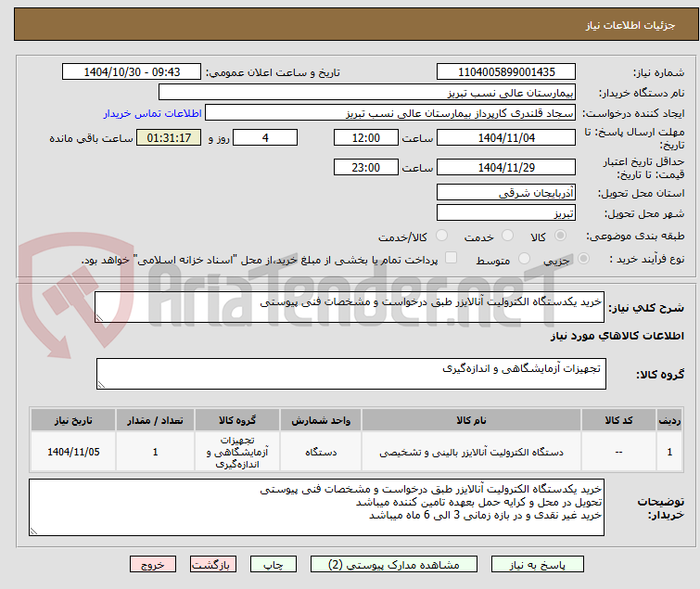This screenshot has width=700, height=589.
Task: Click the remaining days field showing 4
Action: pyautogui.click(x=265, y=137)
